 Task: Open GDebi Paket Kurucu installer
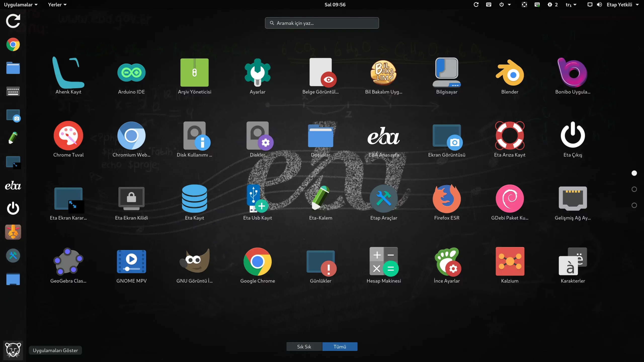click(510, 199)
